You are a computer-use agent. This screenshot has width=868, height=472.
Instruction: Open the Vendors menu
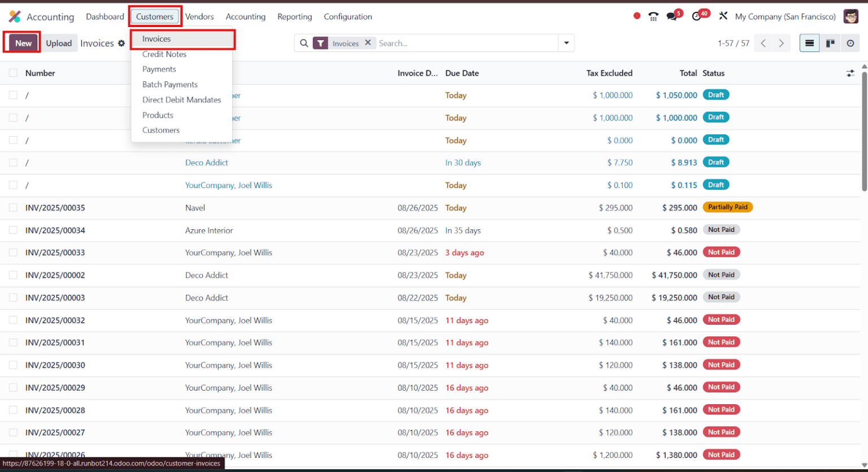(x=199, y=17)
